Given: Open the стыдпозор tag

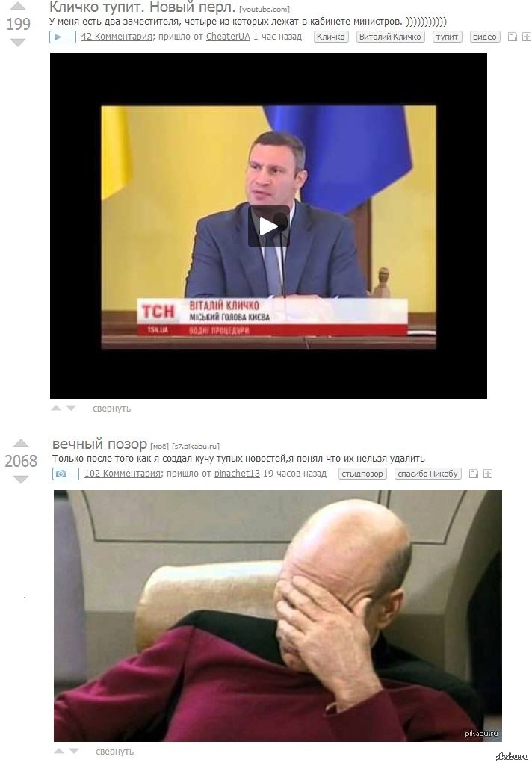Looking at the screenshot, I should pyautogui.click(x=362, y=473).
